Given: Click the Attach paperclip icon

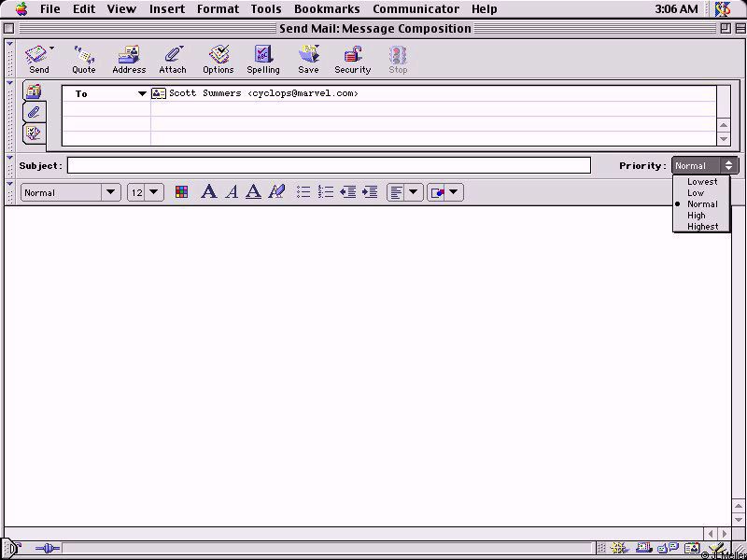Looking at the screenshot, I should point(173,59).
